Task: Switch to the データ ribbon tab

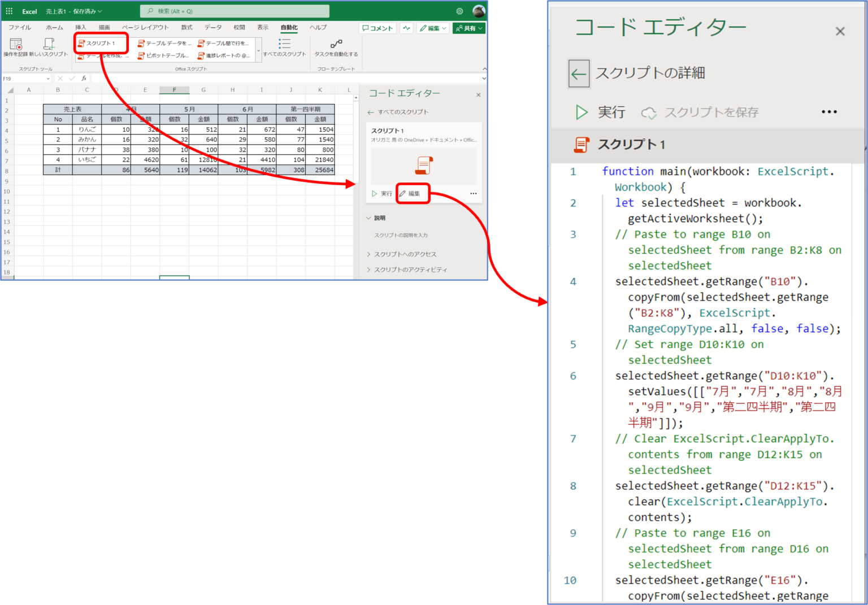Action: click(213, 27)
